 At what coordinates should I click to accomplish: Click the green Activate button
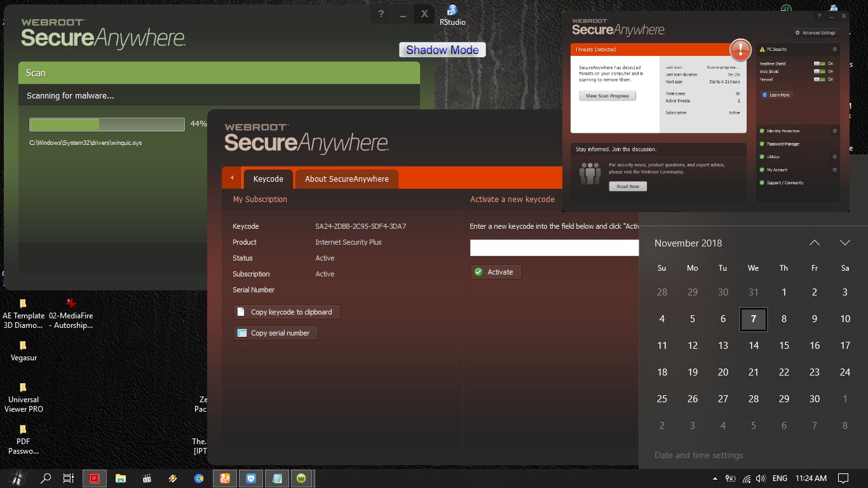[x=496, y=272]
